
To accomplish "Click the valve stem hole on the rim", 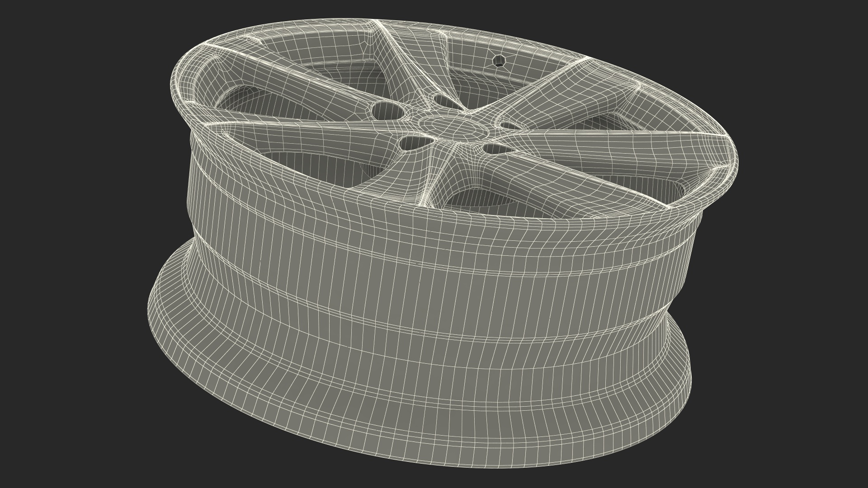I will coord(498,61).
